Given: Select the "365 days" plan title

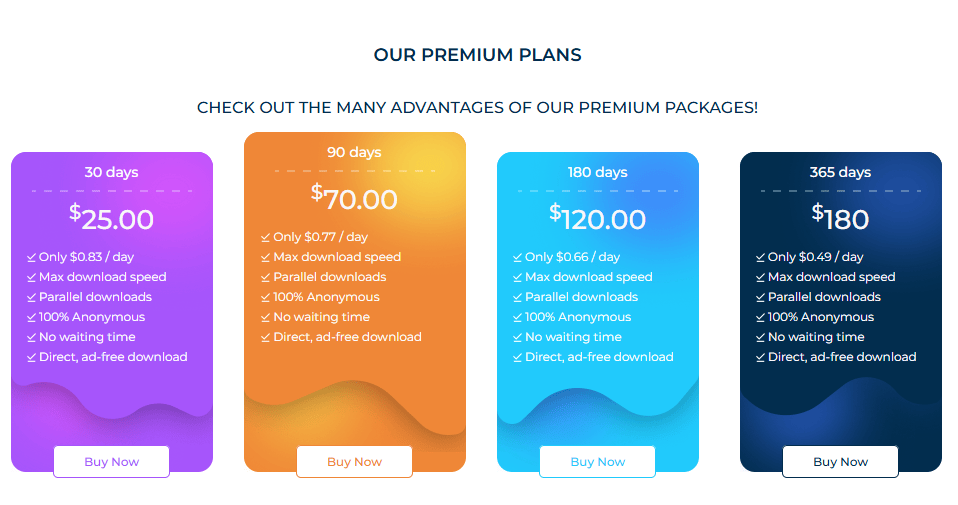Looking at the screenshot, I should pyautogui.click(x=840, y=172).
